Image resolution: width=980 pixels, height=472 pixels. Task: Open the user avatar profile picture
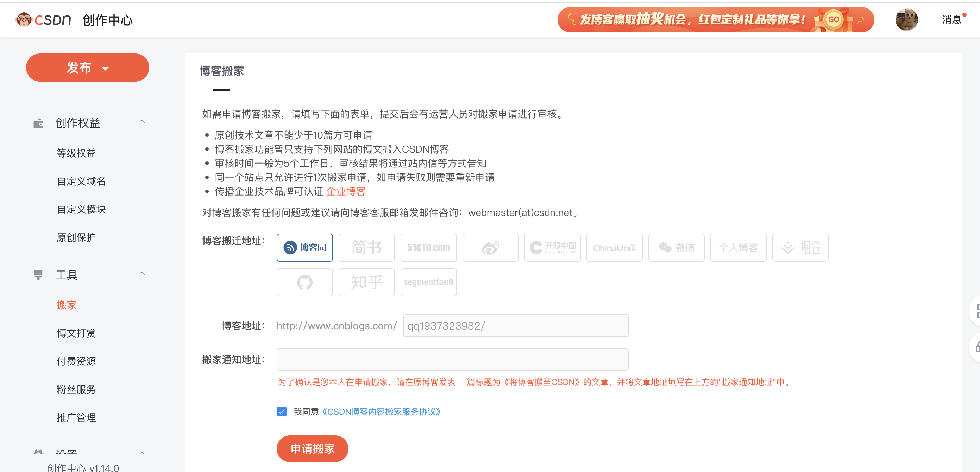(906, 19)
